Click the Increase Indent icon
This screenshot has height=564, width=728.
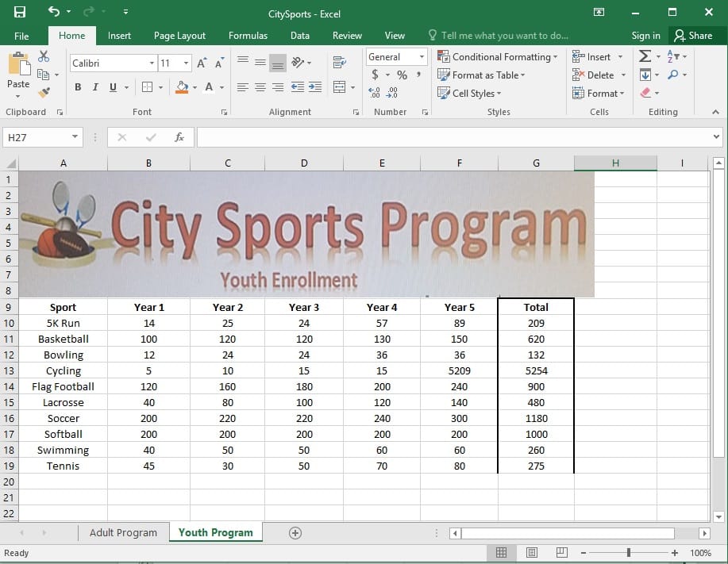(x=315, y=87)
